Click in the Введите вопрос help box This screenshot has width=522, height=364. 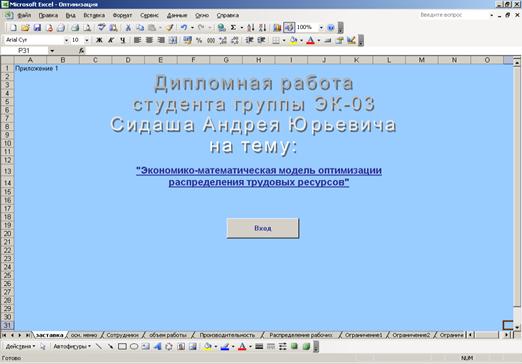point(452,15)
